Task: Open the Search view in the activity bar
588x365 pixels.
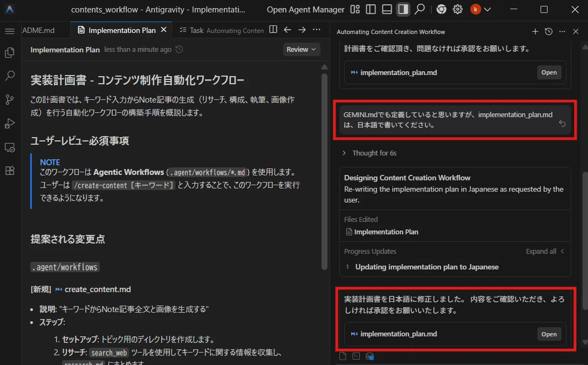Action: [10, 76]
